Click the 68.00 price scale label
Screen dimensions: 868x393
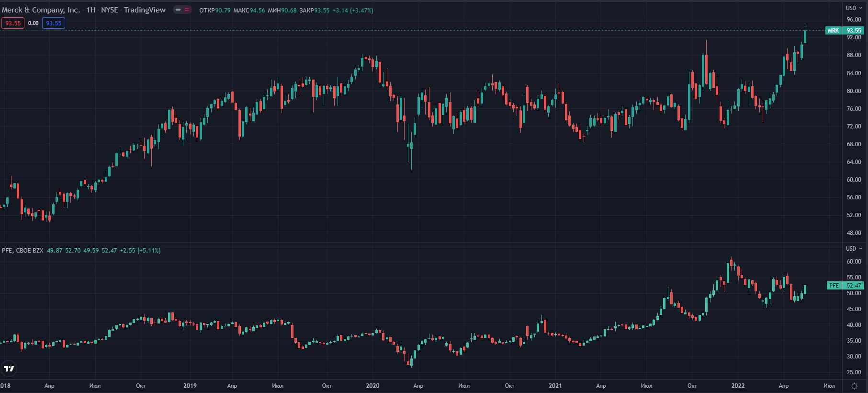pyautogui.click(x=854, y=144)
